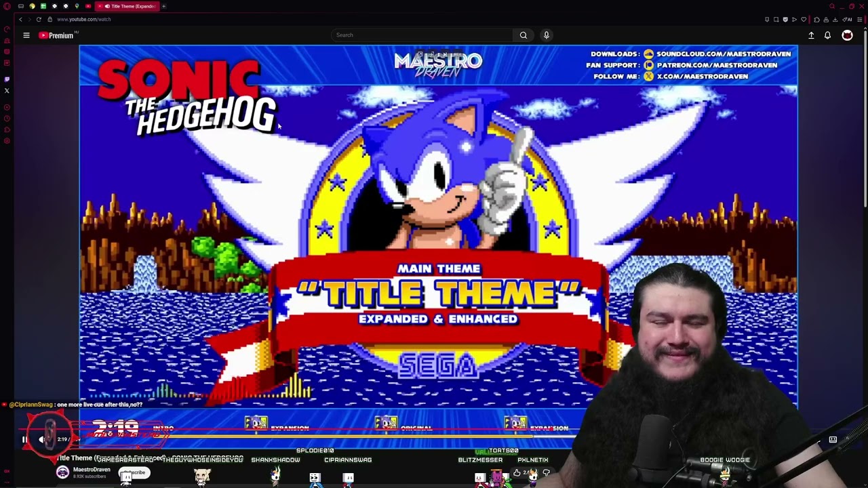Screen dimensions: 868x488
Task: Open the Opera menu logo button
Action: [x=7, y=6]
